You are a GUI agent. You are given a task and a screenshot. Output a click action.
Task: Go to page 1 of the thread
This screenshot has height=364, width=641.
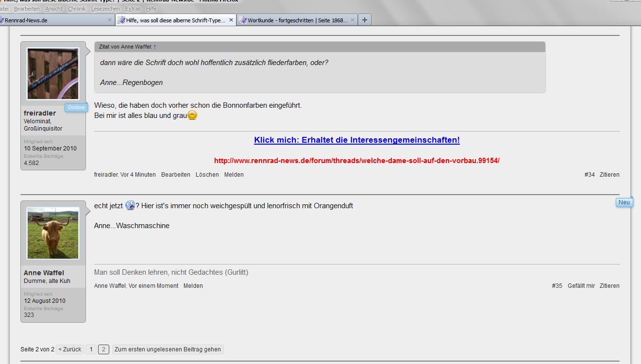point(91,349)
